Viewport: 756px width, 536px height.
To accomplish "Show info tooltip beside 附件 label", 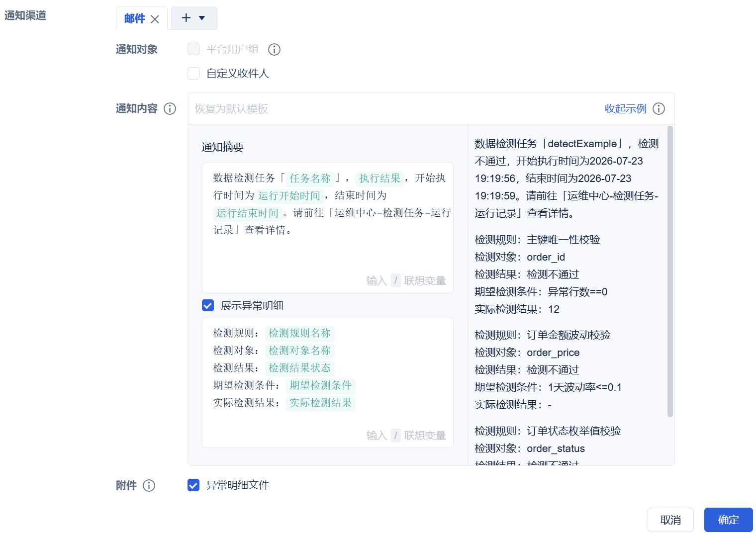I will [149, 485].
